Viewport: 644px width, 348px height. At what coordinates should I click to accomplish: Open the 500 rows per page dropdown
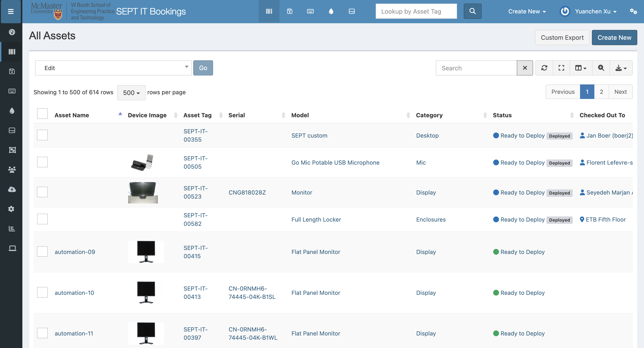pyautogui.click(x=131, y=93)
